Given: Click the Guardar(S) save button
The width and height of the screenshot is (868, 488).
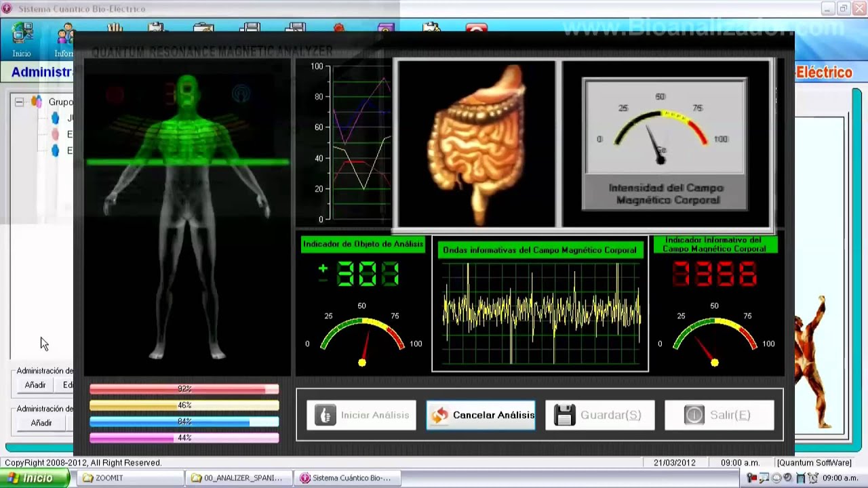Looking at the screenshot, I should [x=600, y=415].
